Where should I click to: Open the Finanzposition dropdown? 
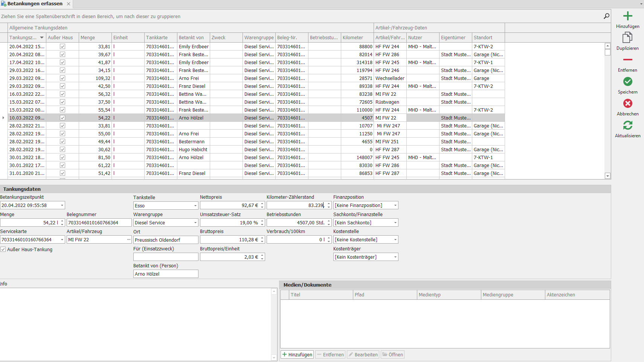pos(395,206)
